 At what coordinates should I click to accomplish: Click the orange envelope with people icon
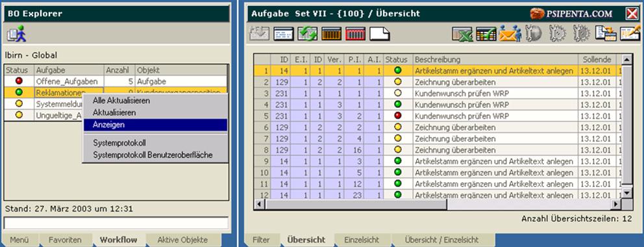pyautogui.click(x=510, y=34)
